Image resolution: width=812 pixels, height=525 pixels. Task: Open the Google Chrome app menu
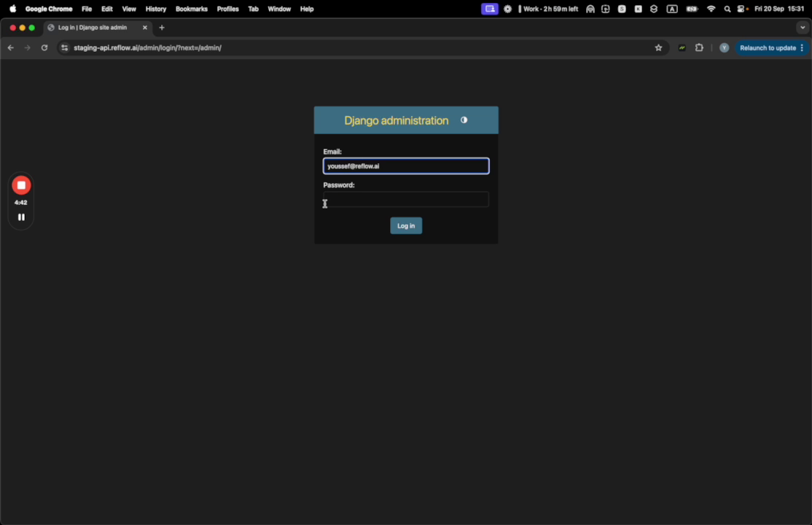tap(49, 9)
